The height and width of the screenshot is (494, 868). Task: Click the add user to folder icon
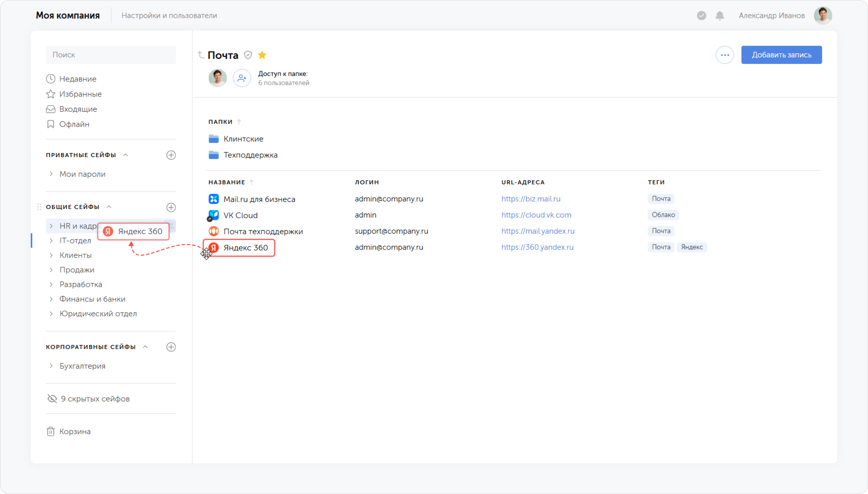[x=242, y=78]
